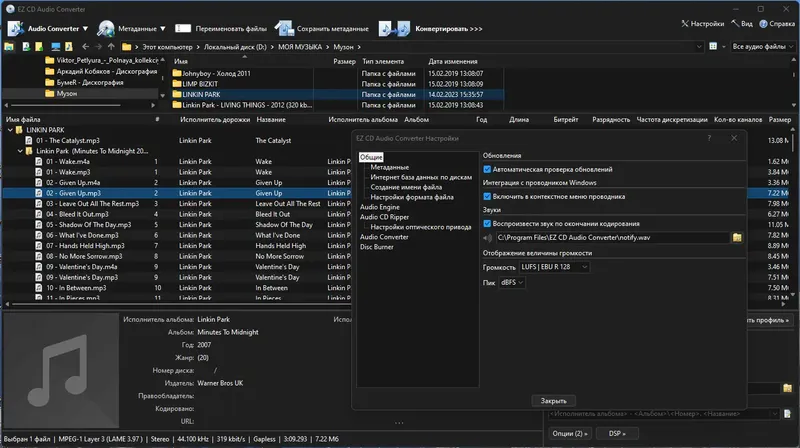Click the Rename files icon
This screenshot has width=800, height=448.
(x=181, y=28)
